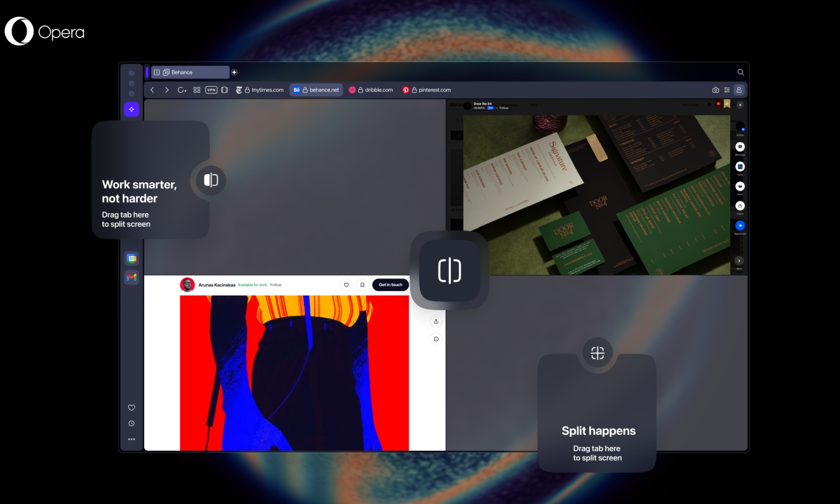
Task: Expand the profile account menu
Action: point(739,90)
